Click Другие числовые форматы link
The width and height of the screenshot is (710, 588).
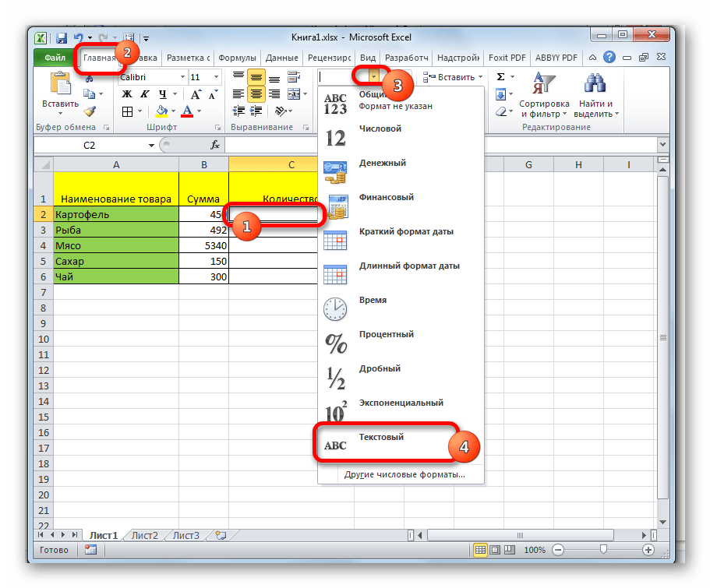click(404, 474)
